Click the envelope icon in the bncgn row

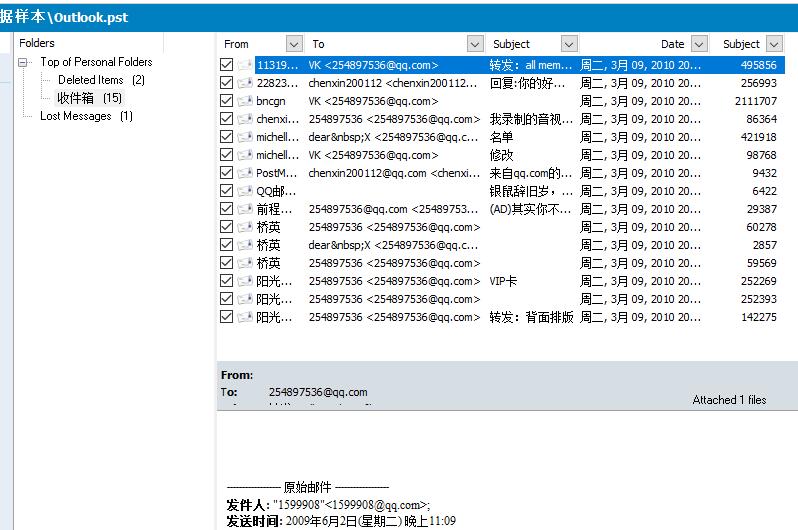coord(245,101)
